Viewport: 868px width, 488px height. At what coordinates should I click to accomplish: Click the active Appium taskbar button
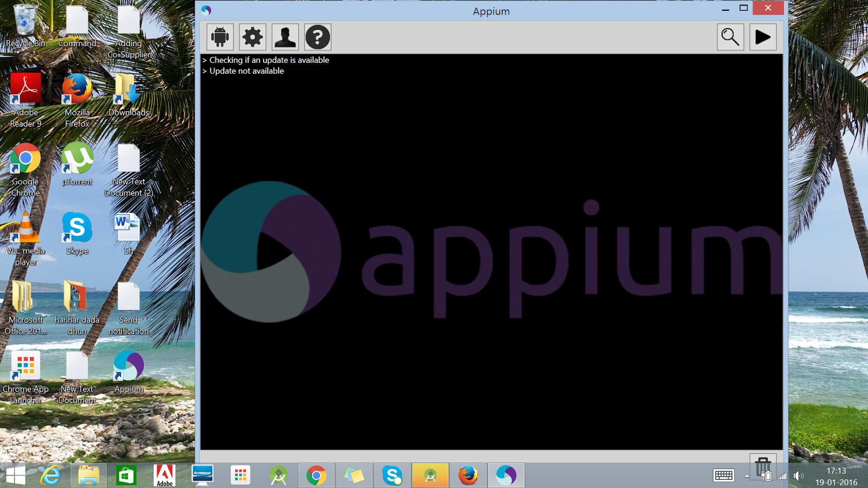(x=506, y=476)
